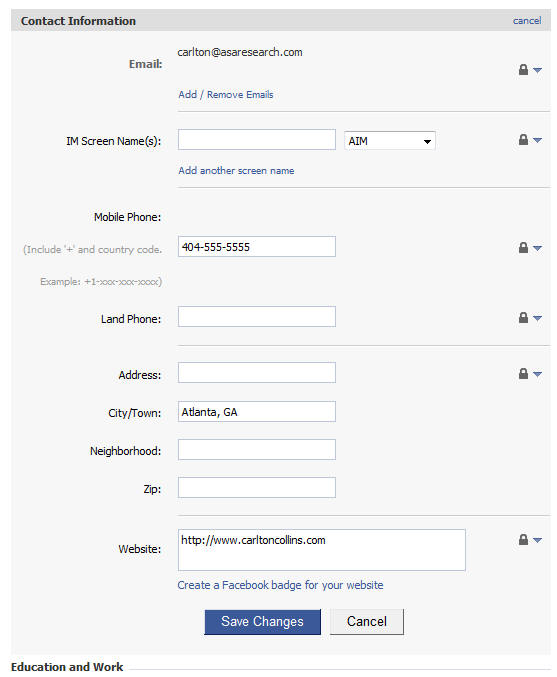This screenshot has height=677, width=557.
Task: Click the Cancel button beside Save Changes
Action: [x=367, y=622]
